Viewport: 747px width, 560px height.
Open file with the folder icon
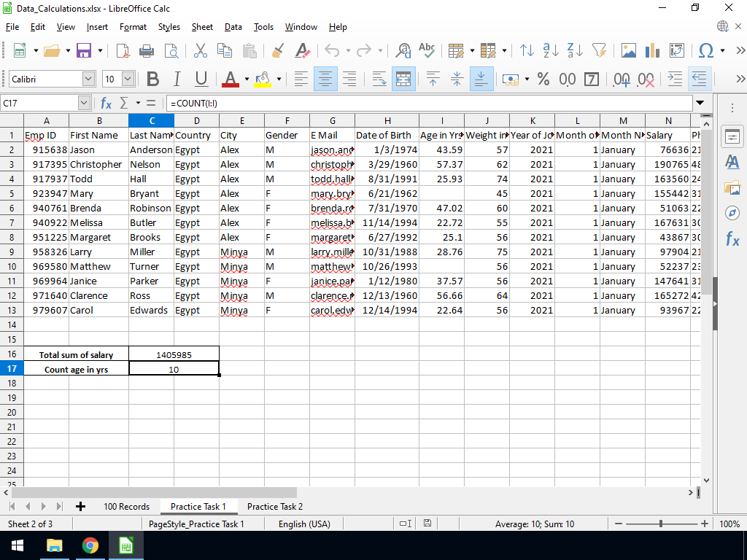52,50
